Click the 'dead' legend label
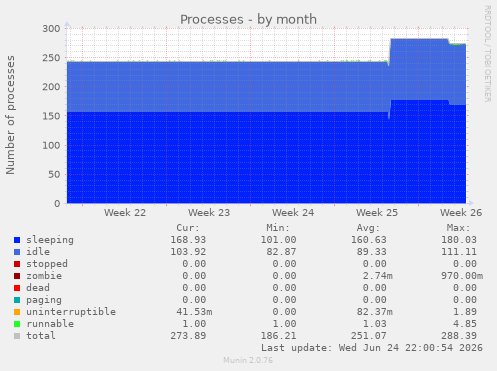497x371 pixels. pos(38,288)
